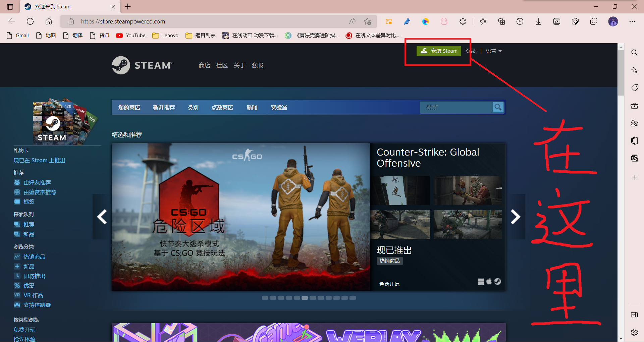This screenshot has height=342, width=644.
Task: Click the search magnifier button in store bar
Action: pos(498,107)
